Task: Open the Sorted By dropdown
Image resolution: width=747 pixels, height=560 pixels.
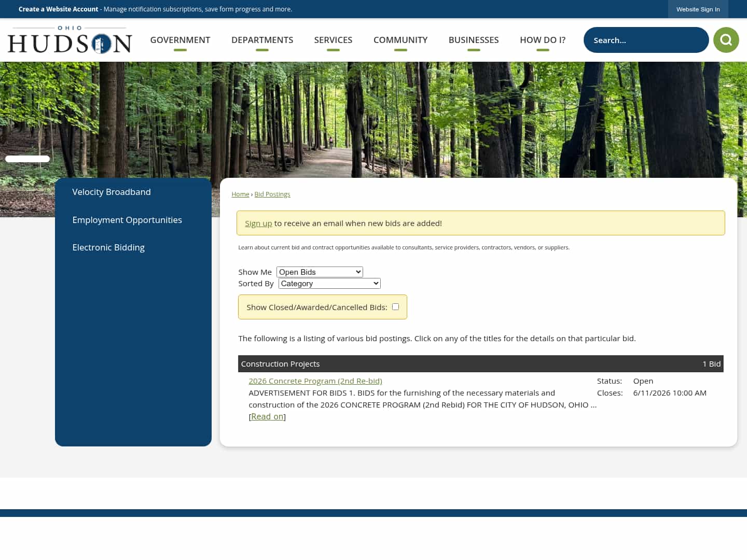Action: coord(329,283)
